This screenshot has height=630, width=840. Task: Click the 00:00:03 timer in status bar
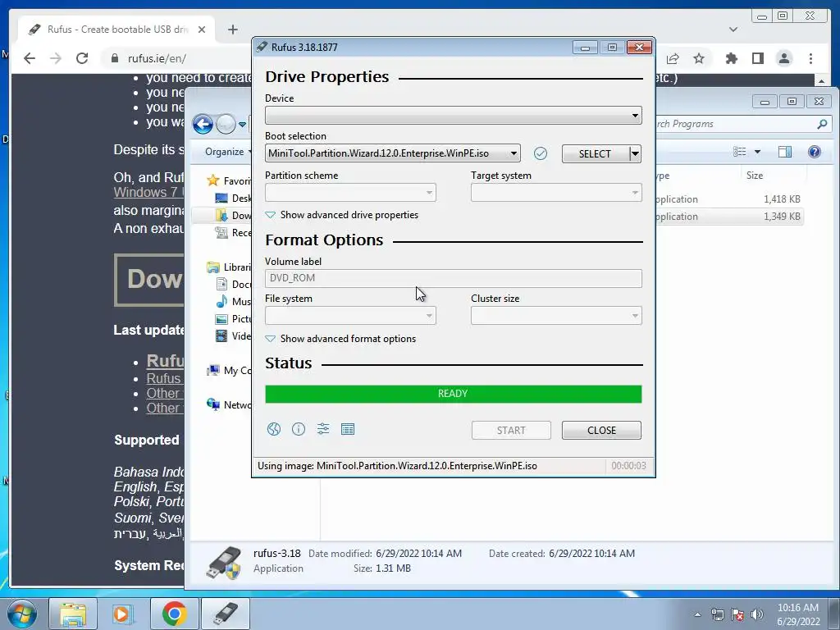(x=628, y=466)
